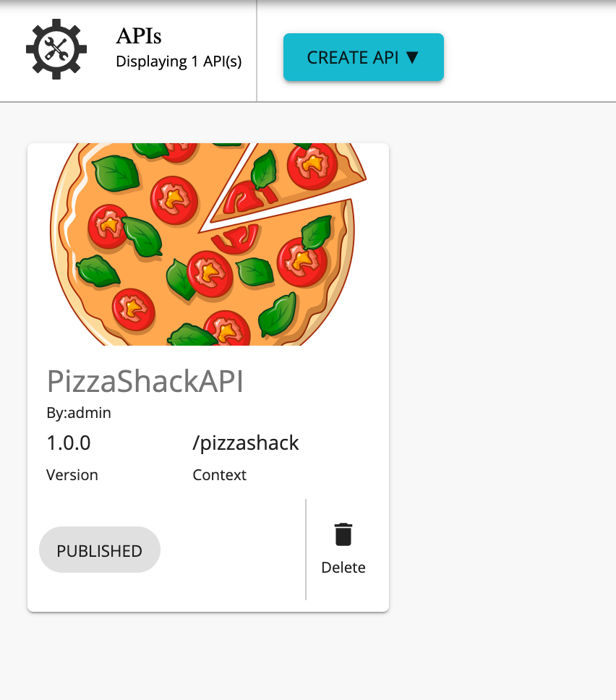The width and height of the screenshot is (616, 700).
Task: Click the Displaying 1 API(s) counter
Action: (178, 62)
